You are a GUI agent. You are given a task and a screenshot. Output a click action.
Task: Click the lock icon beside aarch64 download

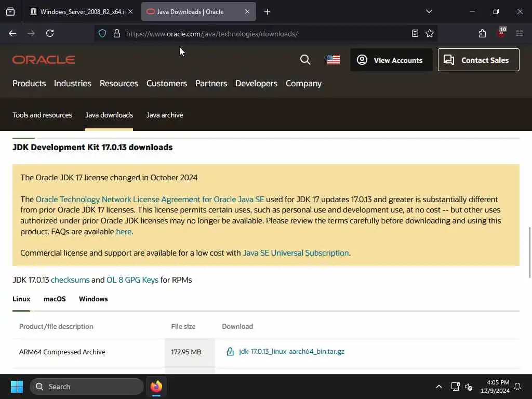[230, 352]
